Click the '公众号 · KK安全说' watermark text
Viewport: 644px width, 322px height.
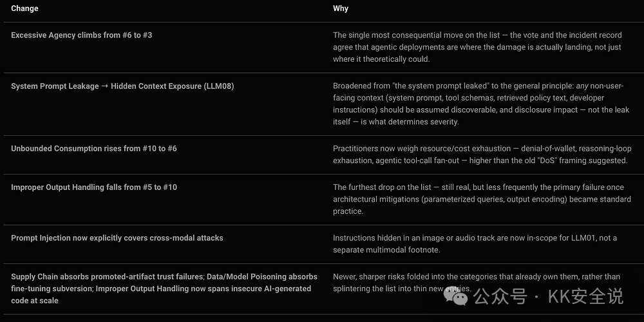click(x=549, y=296)
